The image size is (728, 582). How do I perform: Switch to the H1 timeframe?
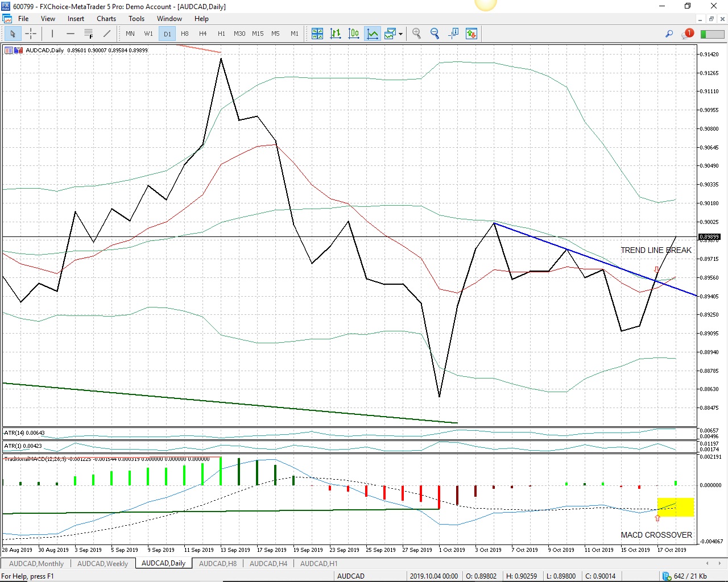[221, 34]
